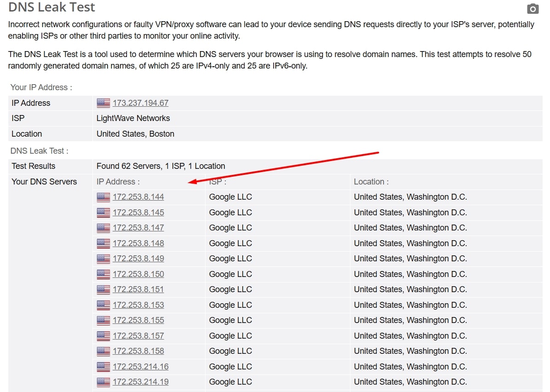This screenshot has height=392, width=550.
Task: Click 'Google LLC' in the 172.253.8.144 row
Action: (x=230, y=197)
